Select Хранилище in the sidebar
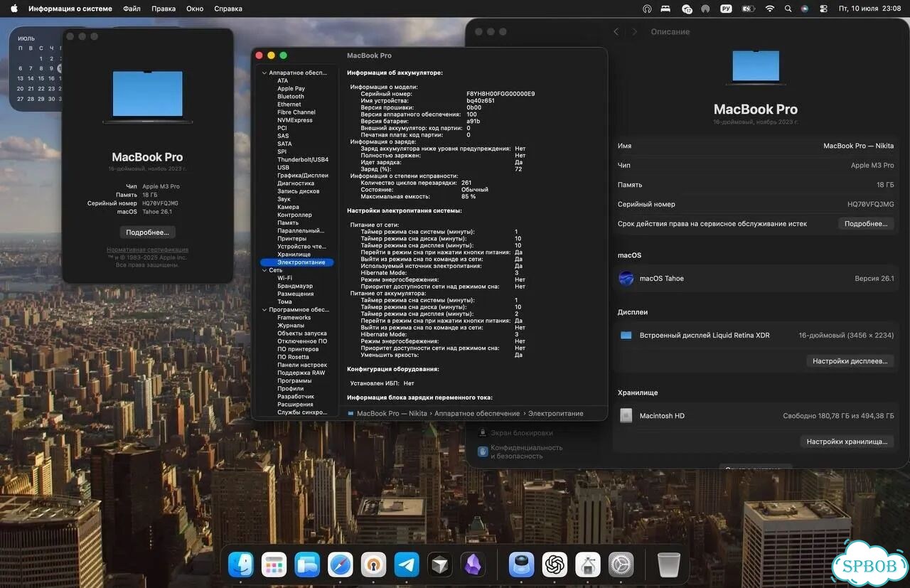This screenshot has width=910, height=588. click(294, 255)
